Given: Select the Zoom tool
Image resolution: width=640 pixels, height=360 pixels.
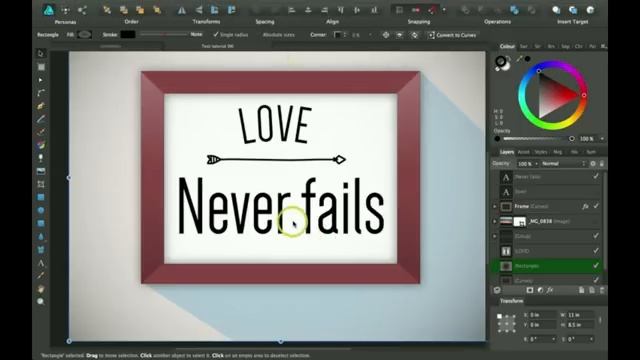Looking at the screenshot, I should tap(40, 302).
